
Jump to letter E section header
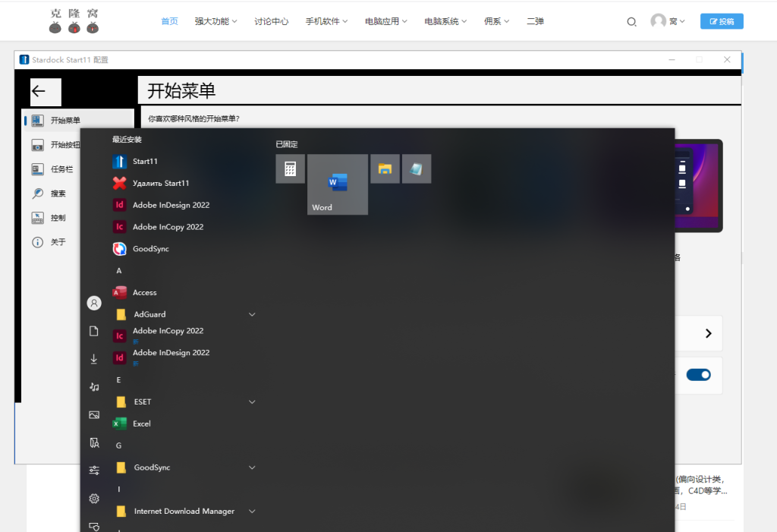pos(118,379)
